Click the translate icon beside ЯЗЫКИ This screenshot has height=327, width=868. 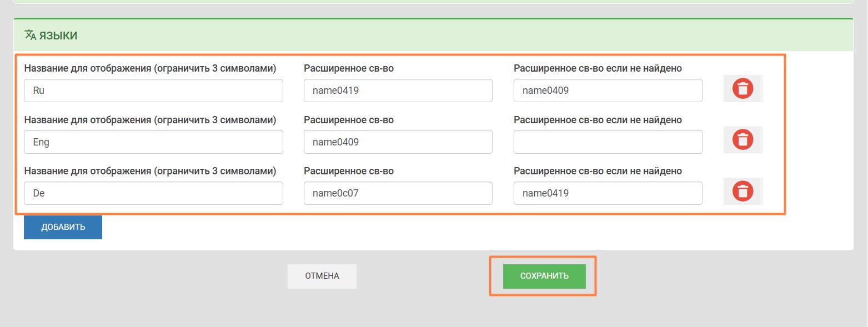[30, 35]
